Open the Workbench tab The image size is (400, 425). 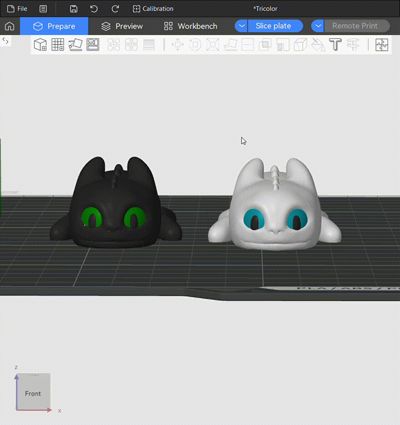191,26
